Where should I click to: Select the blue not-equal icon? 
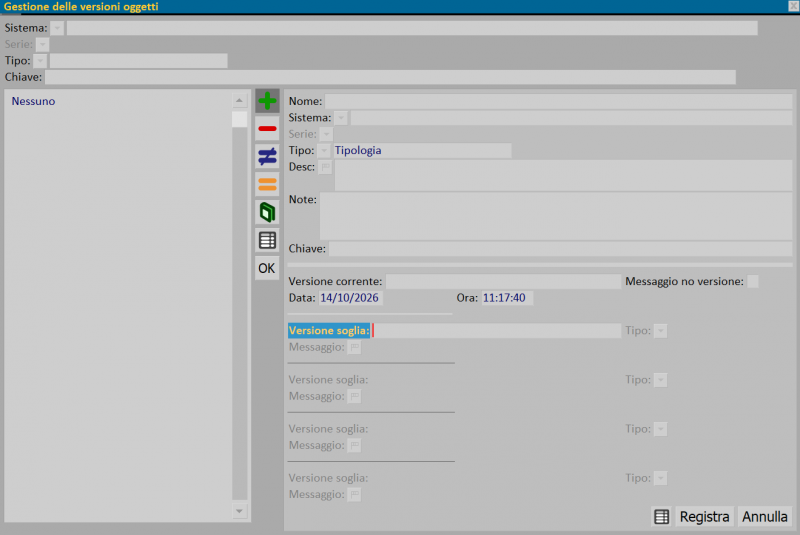pos(267,157)
